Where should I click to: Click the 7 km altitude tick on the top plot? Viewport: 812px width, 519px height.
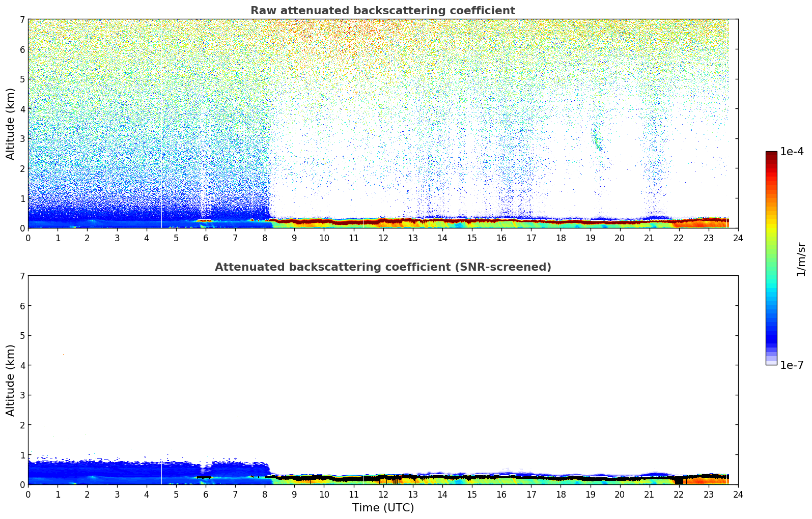(x=22, y=19)
